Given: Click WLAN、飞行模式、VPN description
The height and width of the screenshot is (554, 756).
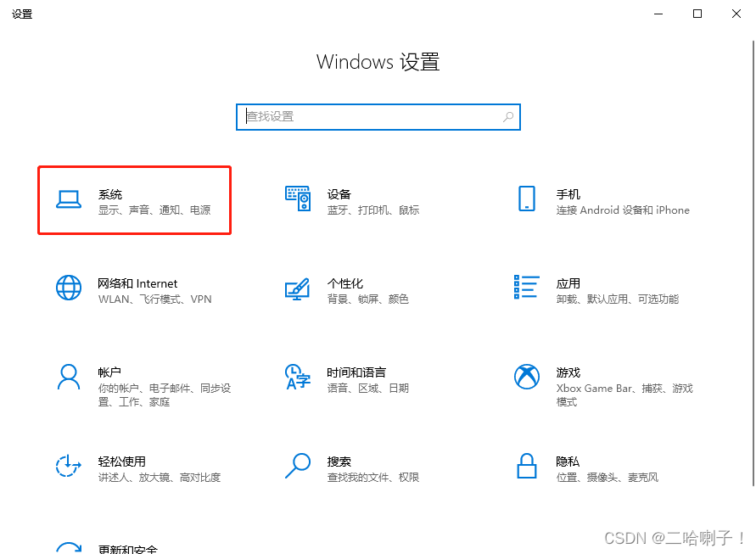Looking at the screenshot, I should pyautogui.click(x=154, y=299).
